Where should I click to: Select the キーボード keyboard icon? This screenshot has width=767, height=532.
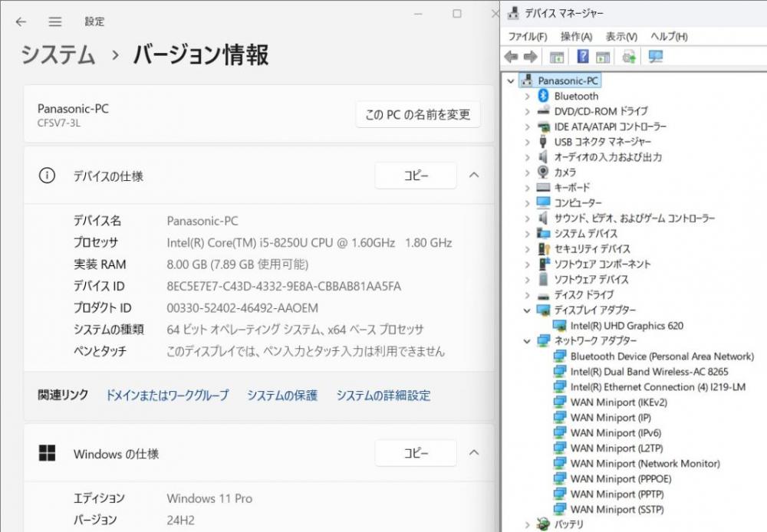pos(543,187)
